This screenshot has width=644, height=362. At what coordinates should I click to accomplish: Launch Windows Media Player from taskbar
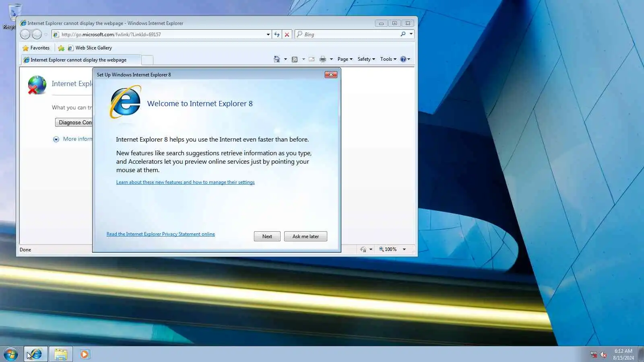coord(85,354)
